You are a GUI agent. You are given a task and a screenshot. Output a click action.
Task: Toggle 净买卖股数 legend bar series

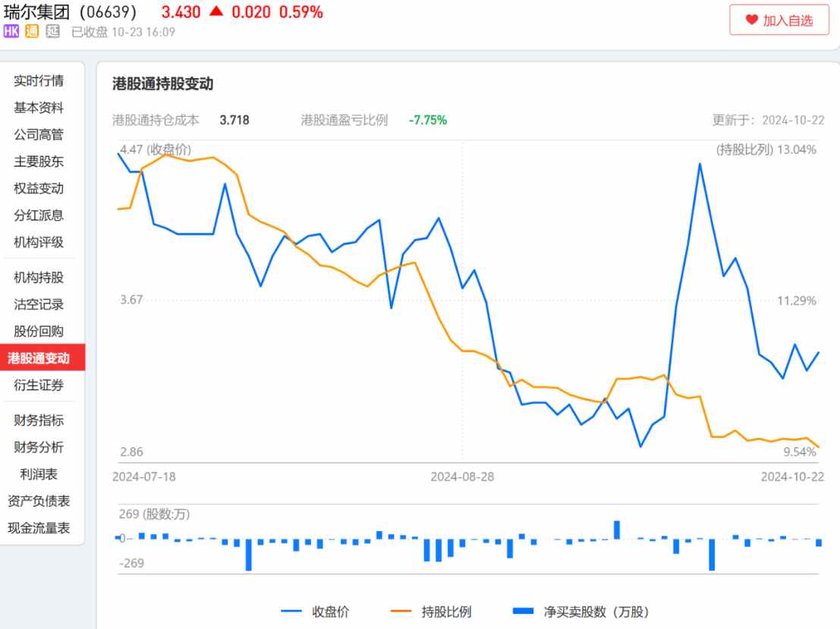[x=580, y=612]
